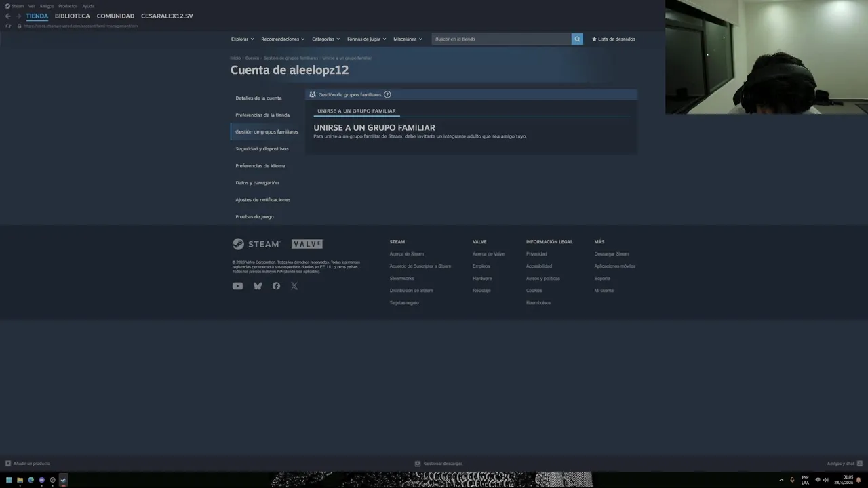The width and height of the screenshot is (868, 488).
Task: Open the Privacidad footer link
Action: 536,254
